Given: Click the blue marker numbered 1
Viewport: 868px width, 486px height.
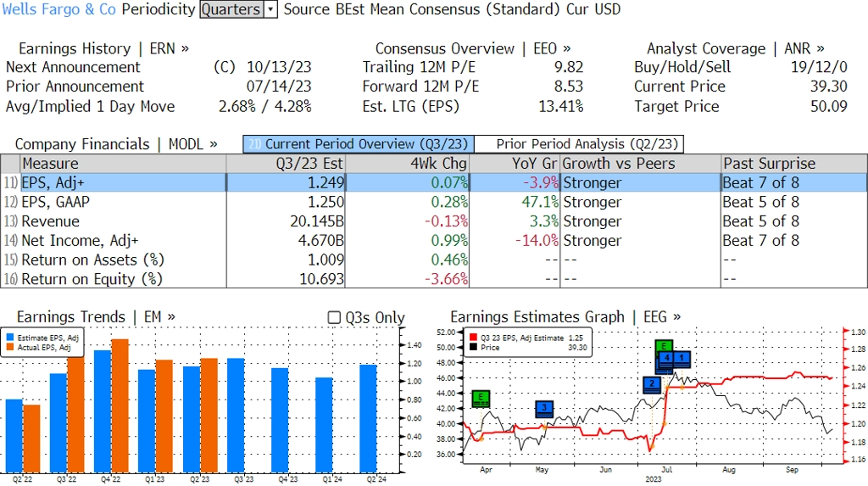Looking at the screenshot, I should tap(682, 359).
